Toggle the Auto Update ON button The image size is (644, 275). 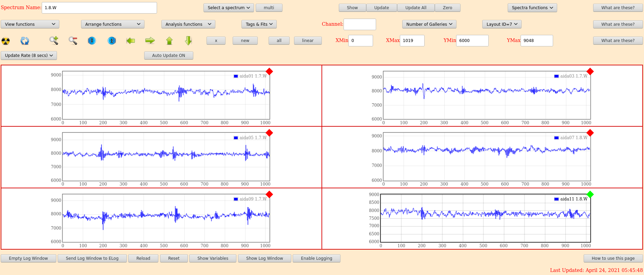169,56
